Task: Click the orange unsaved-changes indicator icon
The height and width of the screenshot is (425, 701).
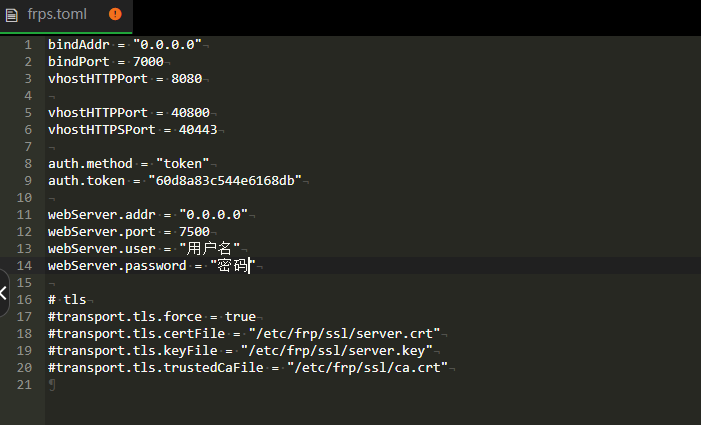Action: pyautogui.click(x=115, y=14)
